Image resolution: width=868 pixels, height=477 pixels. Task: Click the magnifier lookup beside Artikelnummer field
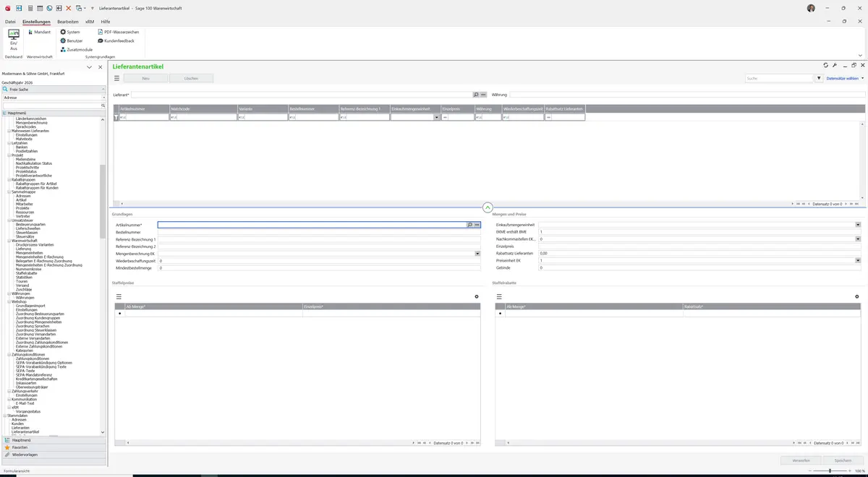click(469, 225)
